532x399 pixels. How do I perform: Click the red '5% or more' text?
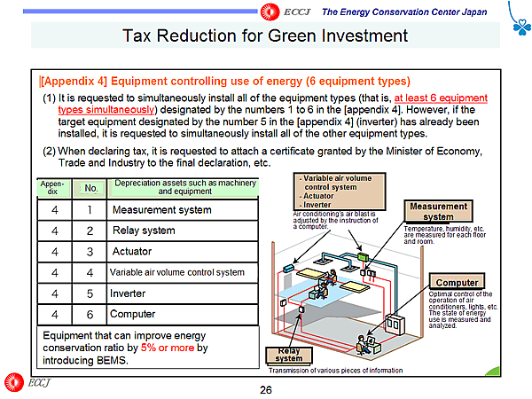168,348
